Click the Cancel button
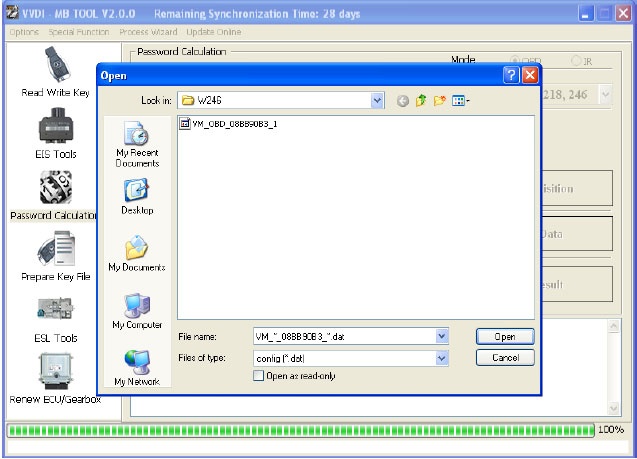 tap(505, 357)
